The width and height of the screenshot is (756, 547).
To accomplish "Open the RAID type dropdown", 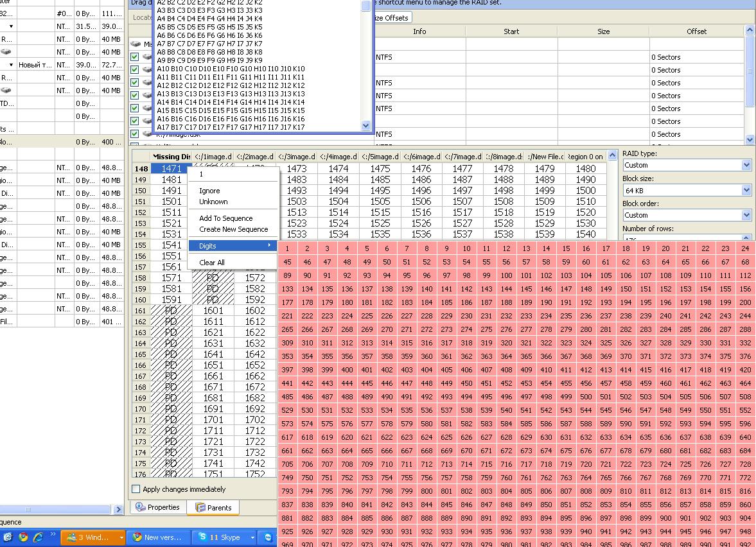I will [x=687, y=165].
